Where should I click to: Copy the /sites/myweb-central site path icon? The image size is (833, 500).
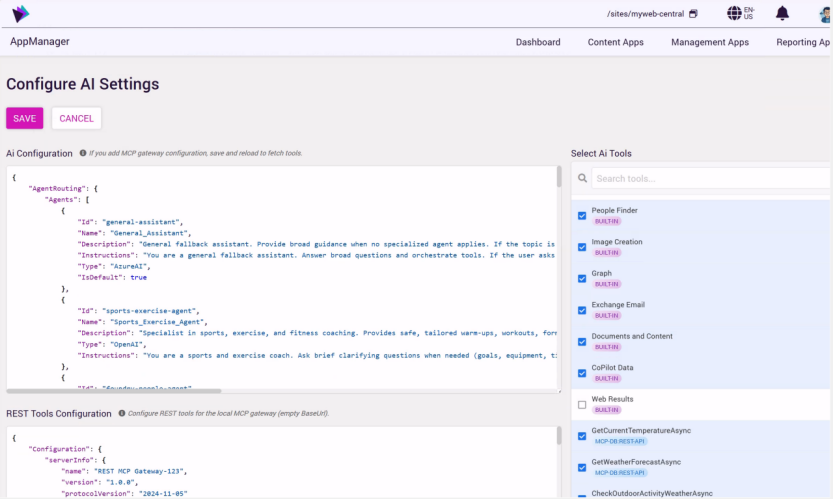(x=693, y=14)
